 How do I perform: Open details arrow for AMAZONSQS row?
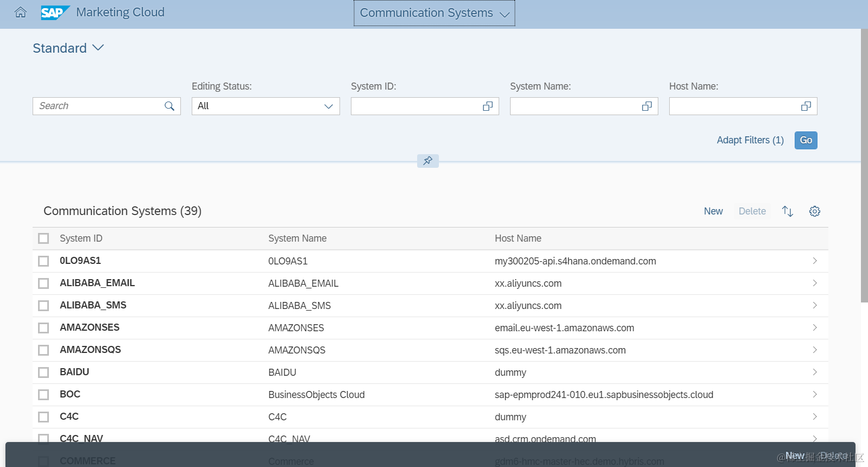[x=815, y=350]
